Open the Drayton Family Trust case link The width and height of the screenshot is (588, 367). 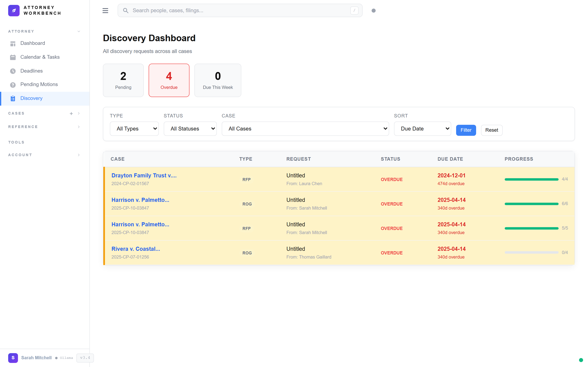pos(144,175)
